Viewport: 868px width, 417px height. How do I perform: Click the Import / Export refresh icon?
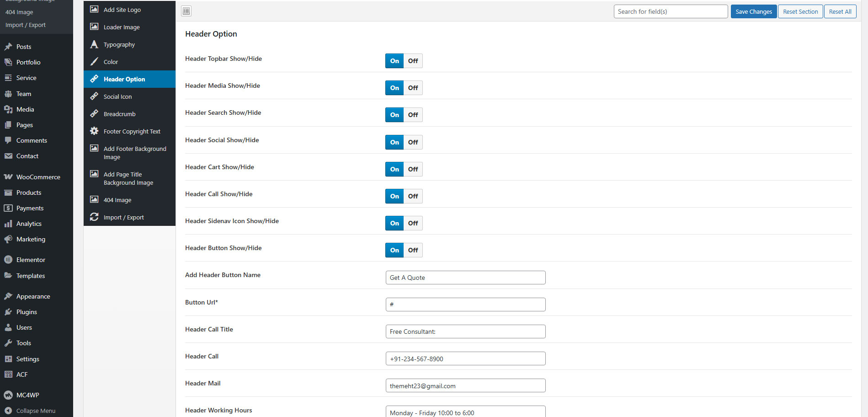94,217
